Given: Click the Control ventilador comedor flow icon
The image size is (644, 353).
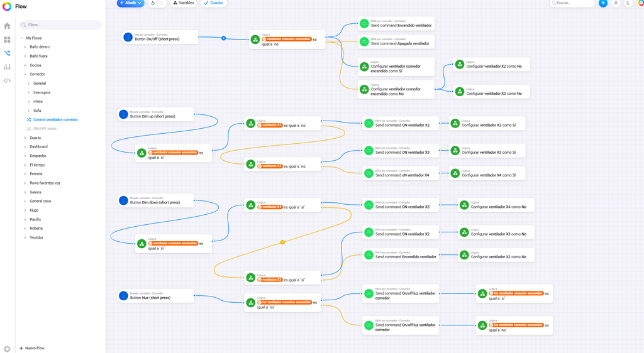Looking at the screenshot, I should point(29,120).
